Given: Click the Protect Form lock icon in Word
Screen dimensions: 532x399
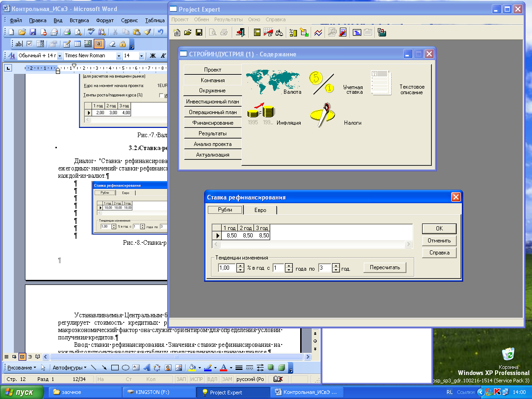Looking at the screenshot, I should click(122, 44).
